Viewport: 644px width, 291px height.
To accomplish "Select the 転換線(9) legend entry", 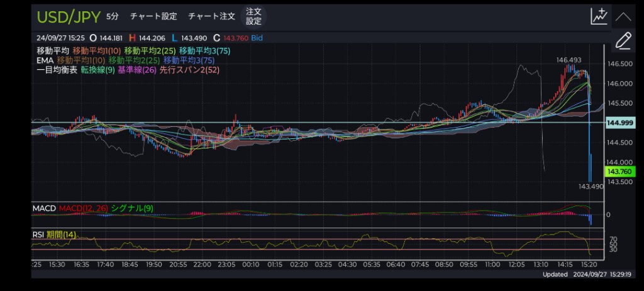I will point(97,70).
